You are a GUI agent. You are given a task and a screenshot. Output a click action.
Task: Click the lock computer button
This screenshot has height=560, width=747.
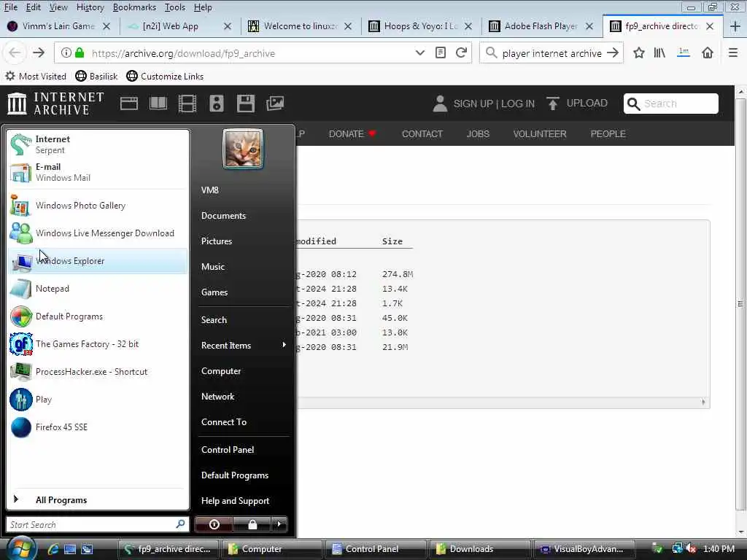tap(252, 524)
